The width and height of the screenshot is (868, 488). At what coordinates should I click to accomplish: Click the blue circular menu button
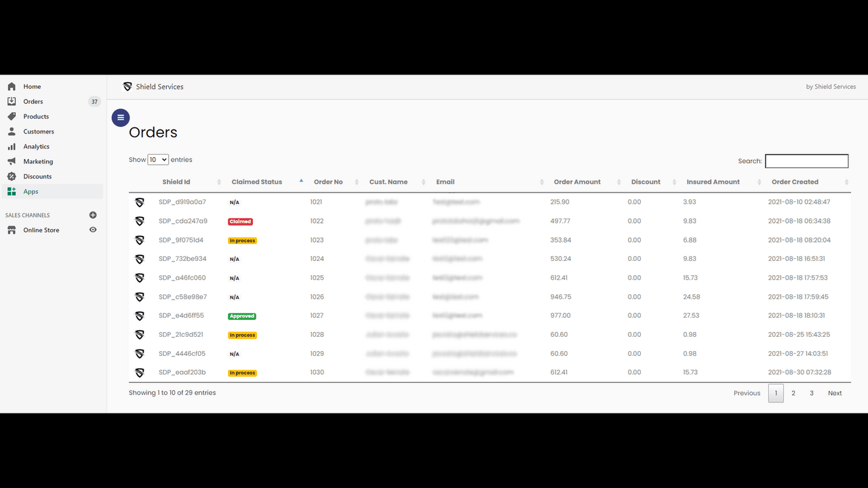(x=120, y=117)
